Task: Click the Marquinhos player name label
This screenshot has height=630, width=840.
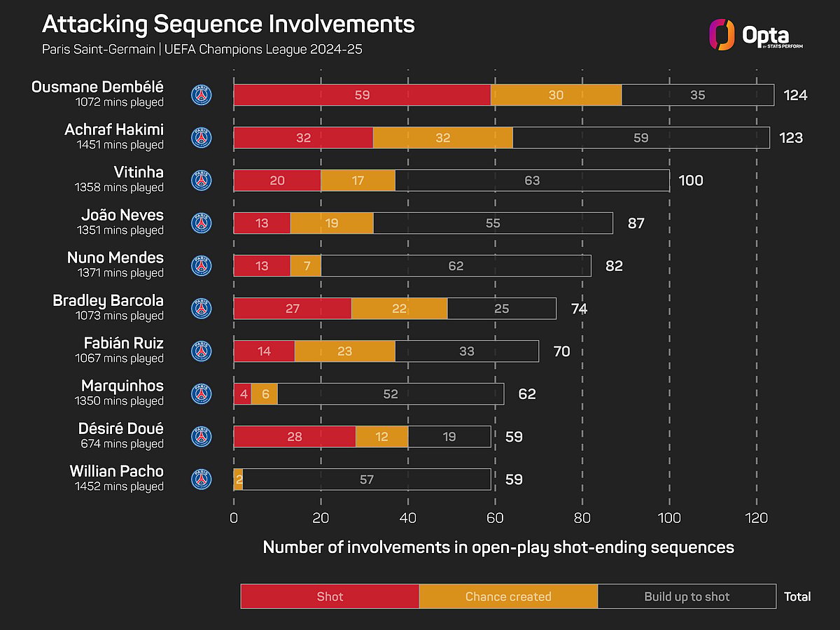Action: 122,386
